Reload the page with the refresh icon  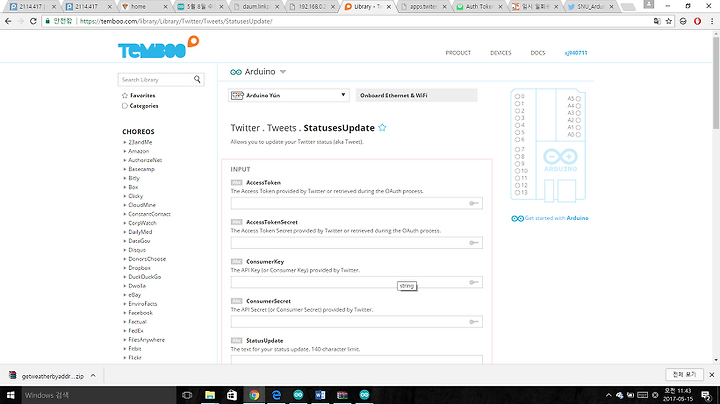pyautogui.click(x=33, y=21)
